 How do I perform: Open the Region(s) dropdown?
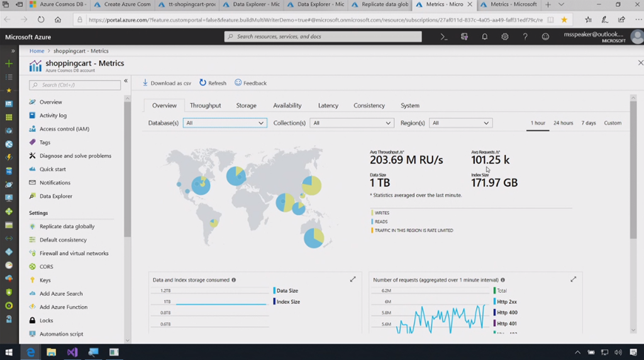click(460, 123)
